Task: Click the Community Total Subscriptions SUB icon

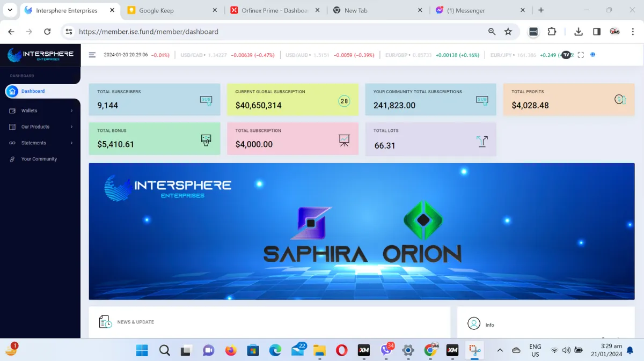Action: pyautogui.click(x=482, y=100)
